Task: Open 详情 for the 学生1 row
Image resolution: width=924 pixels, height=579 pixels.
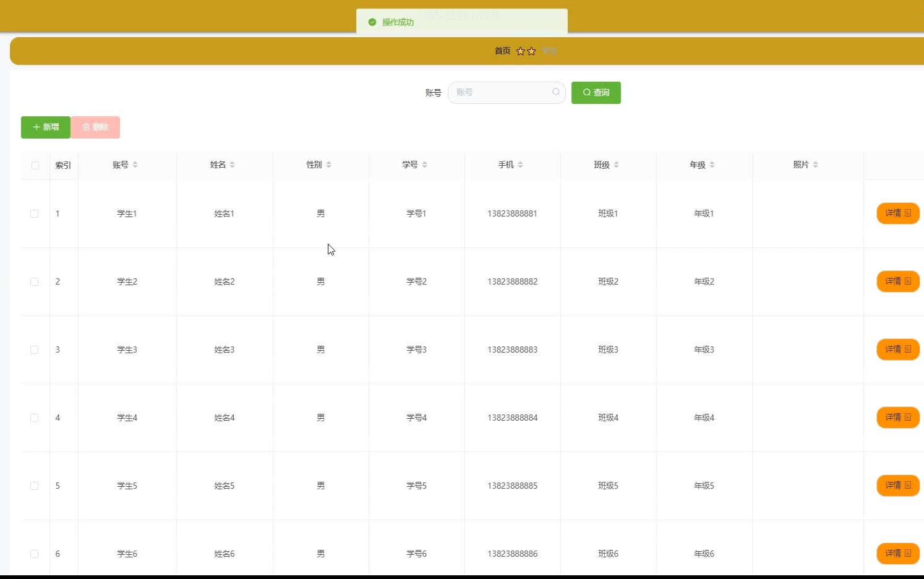Action: point(898,213)
